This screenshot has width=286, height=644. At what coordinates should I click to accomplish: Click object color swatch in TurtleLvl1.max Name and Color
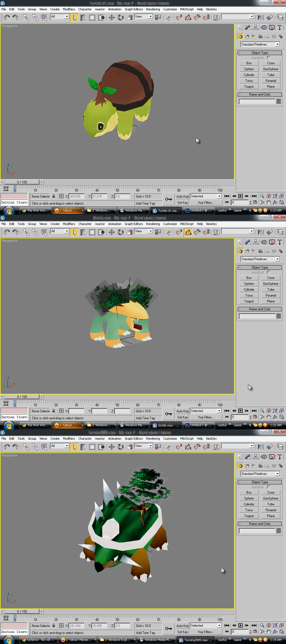click(279, 101)
